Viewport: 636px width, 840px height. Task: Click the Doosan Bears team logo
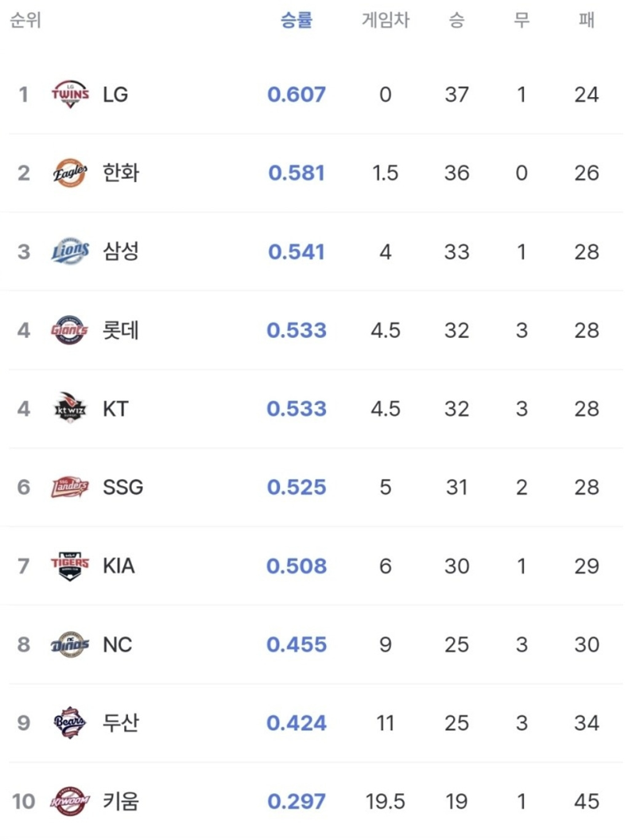(70, 723)
